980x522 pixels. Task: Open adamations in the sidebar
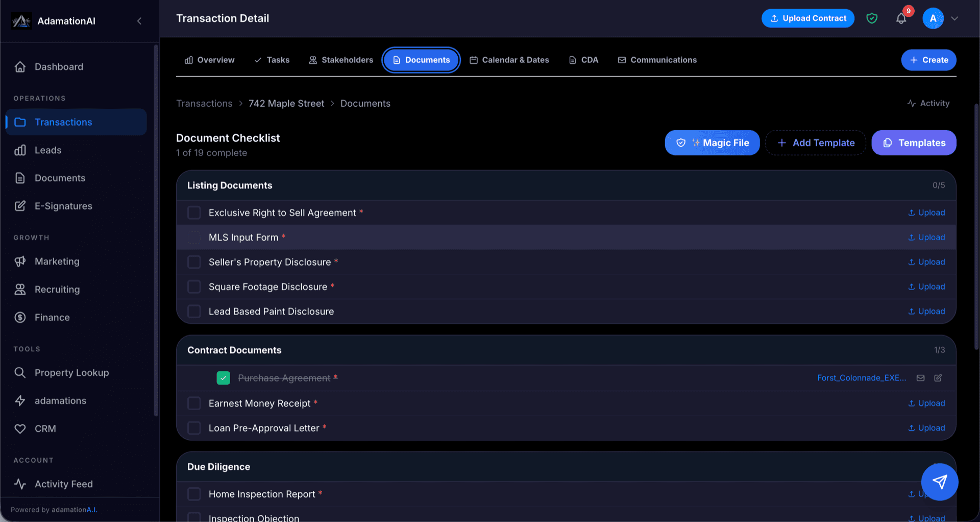click(x=77, y=401)
